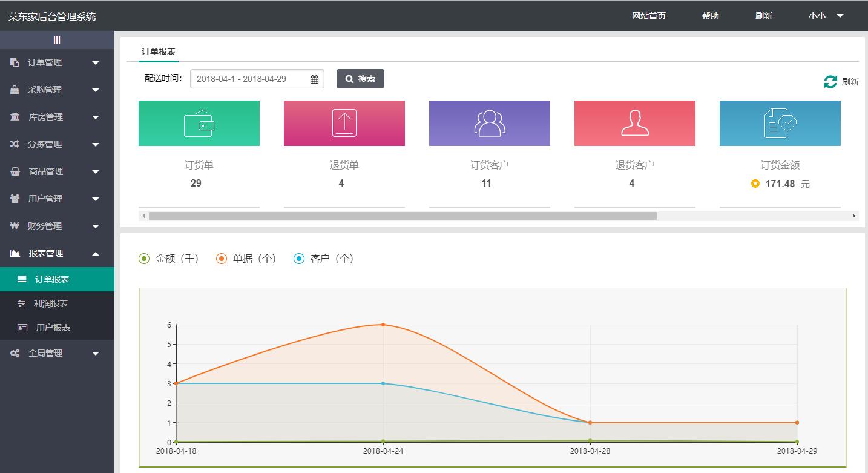This screenshot has width=868, height=473.
Task: Collapse sidebar using the three-bar icon
Action: coord(57,40)
